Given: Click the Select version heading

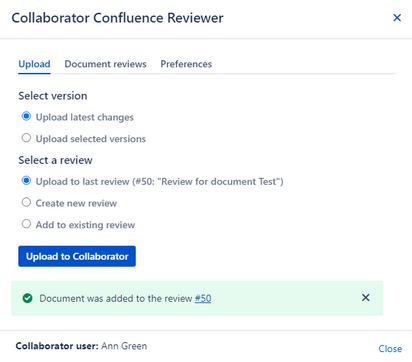Looking at the screenshot, I should coord(53,96).
